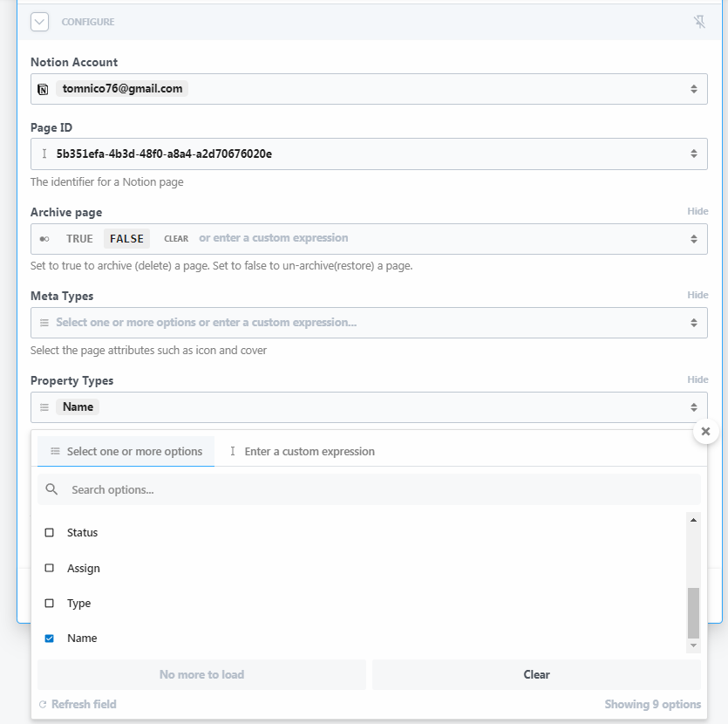Click inside the Search options input field

(x=262, y=488)
